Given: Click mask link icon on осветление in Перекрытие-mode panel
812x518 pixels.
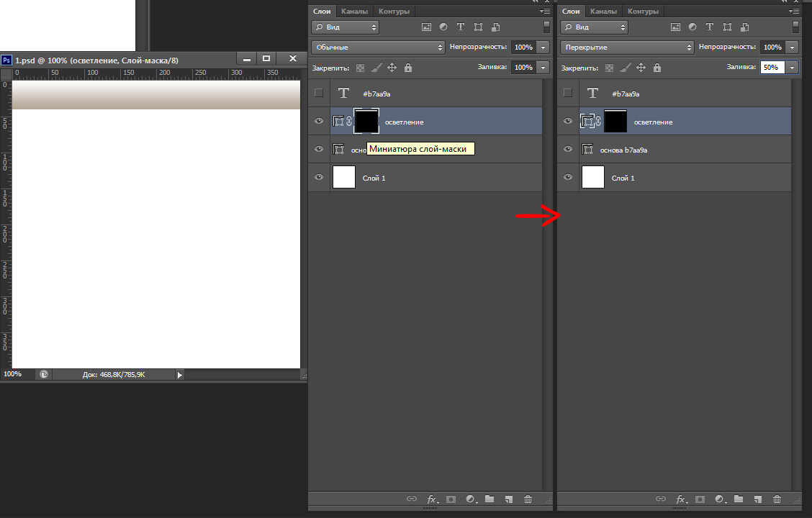Looking at the screenshot, I should 598,121.
